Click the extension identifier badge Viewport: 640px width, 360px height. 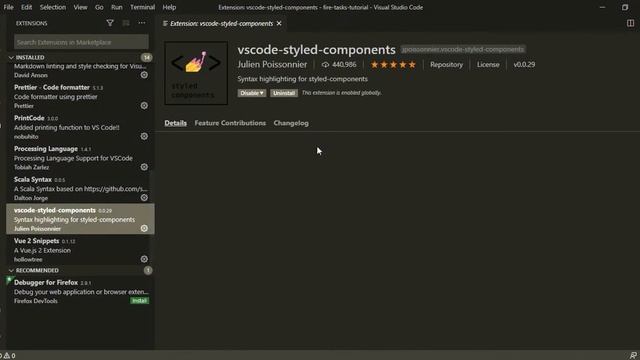463,49
